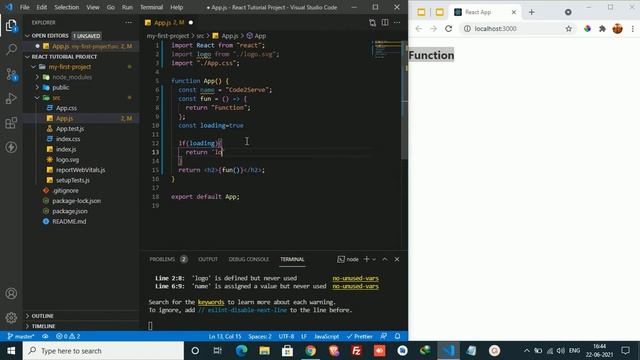Collapse the React Tutorial Project section
The height and width of the screenshot is (360, 640).
pos(27,57)
